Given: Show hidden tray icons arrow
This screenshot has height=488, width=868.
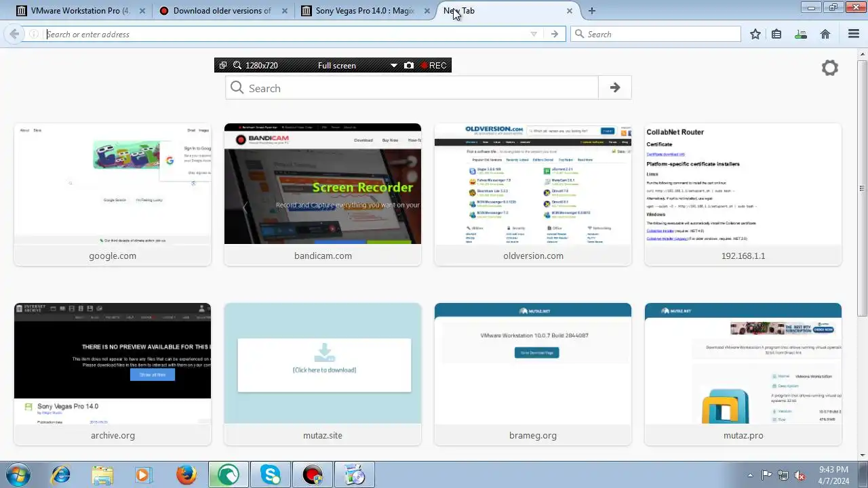Looking at the screenshot, I should [750, 475].
